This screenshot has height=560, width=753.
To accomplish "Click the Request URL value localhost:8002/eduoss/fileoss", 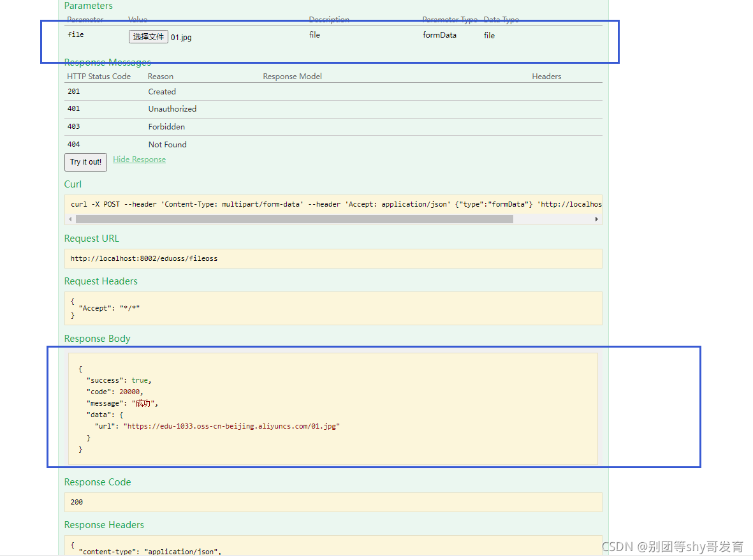I will pos(144,258).
